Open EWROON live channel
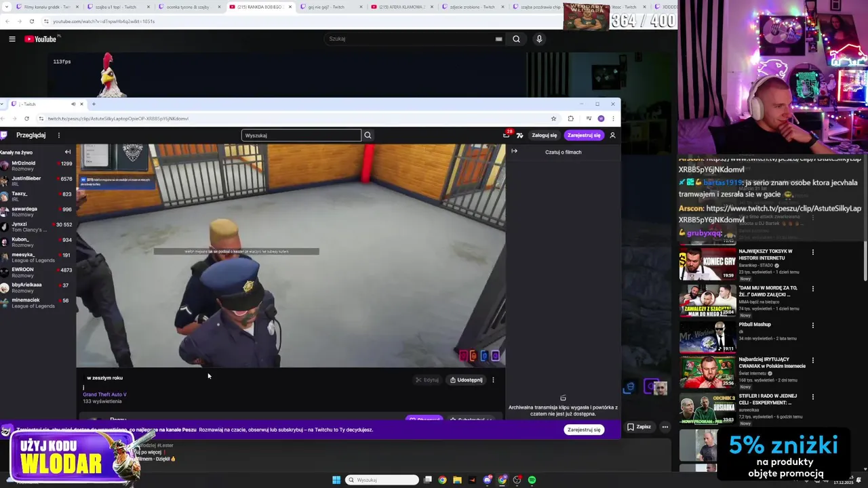Screen dimensions: 868x488 tap(37, 272)
